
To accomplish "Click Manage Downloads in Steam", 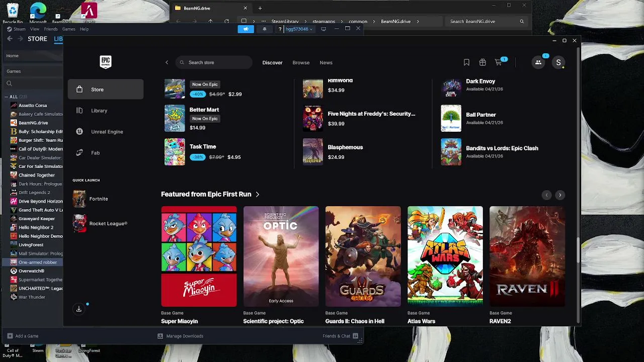I will tap(181, 336).
